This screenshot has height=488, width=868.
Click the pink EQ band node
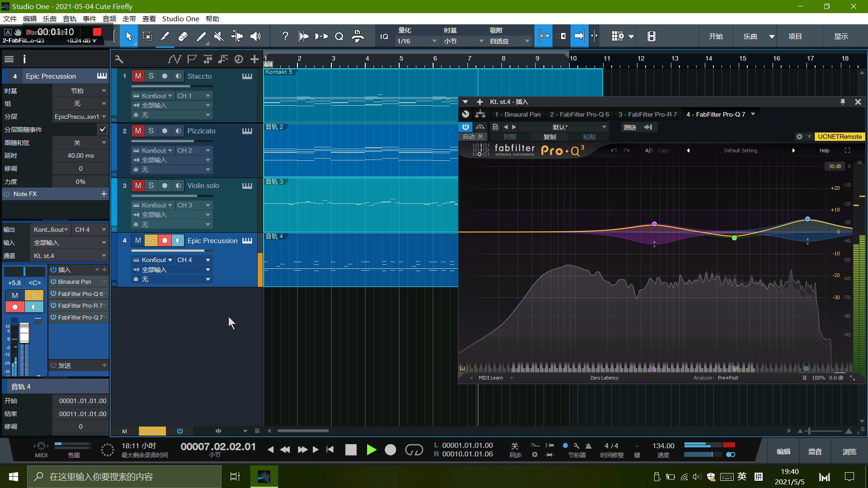click(654, 224)
